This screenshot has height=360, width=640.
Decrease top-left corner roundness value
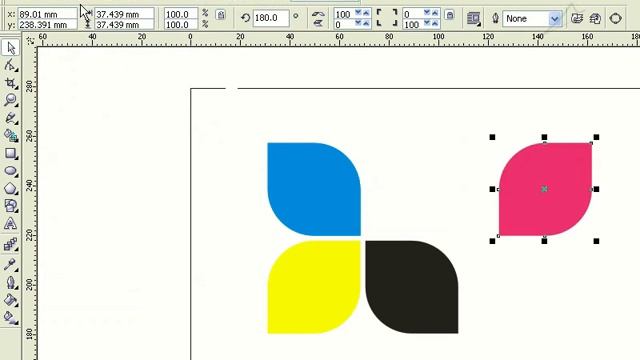coord(358,13)
